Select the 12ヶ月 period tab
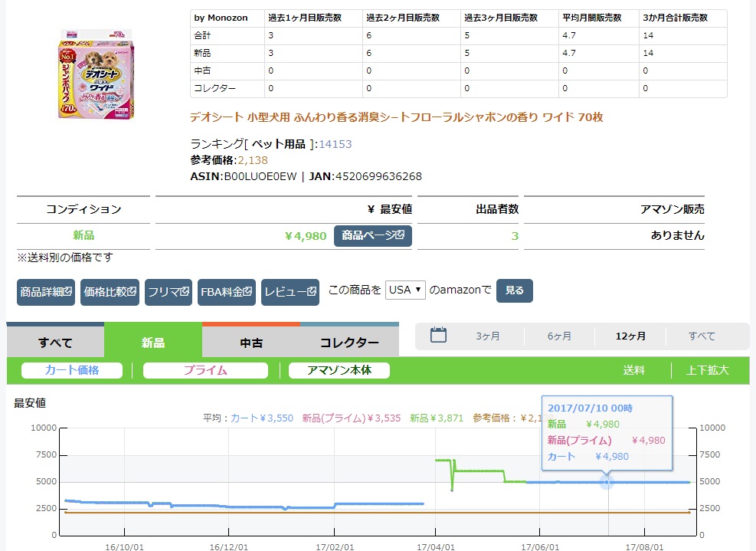Screen dimensions: 756x551 [x=630, y=336]
